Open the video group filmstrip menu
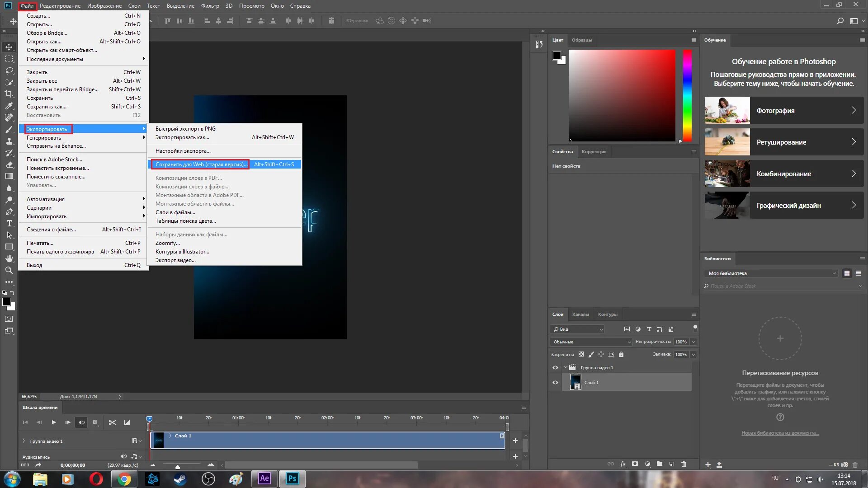 (137, 441)
